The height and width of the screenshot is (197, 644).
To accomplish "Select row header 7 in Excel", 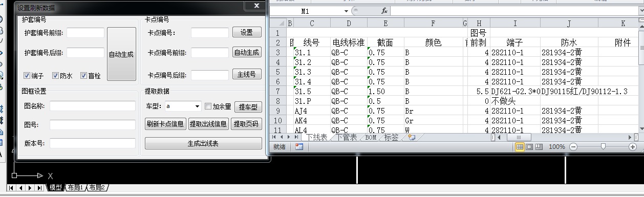I will [277, 91].
